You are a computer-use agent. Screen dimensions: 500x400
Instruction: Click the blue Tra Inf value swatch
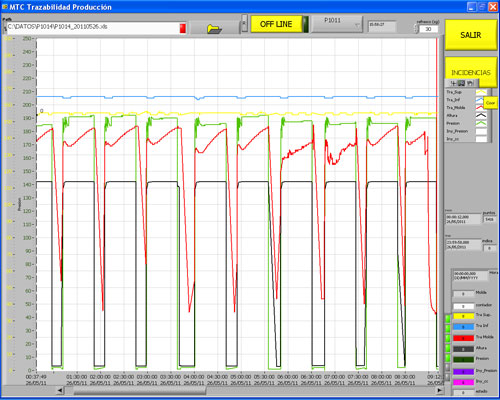coord(463,327)
